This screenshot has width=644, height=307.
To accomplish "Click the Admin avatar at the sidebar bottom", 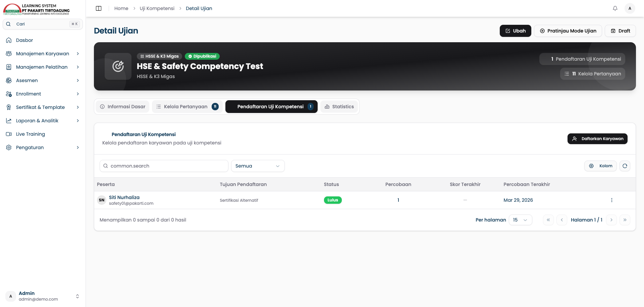I will [11, 296].
